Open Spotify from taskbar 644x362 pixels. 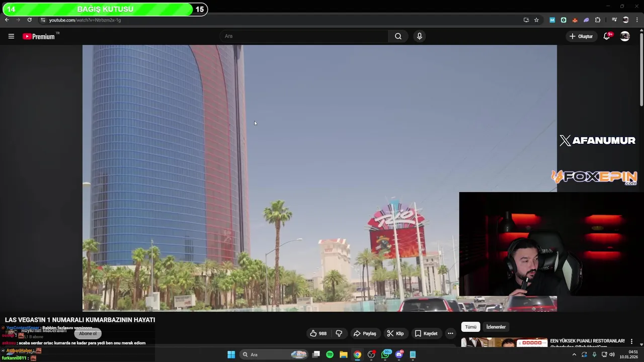coord(330,354)
